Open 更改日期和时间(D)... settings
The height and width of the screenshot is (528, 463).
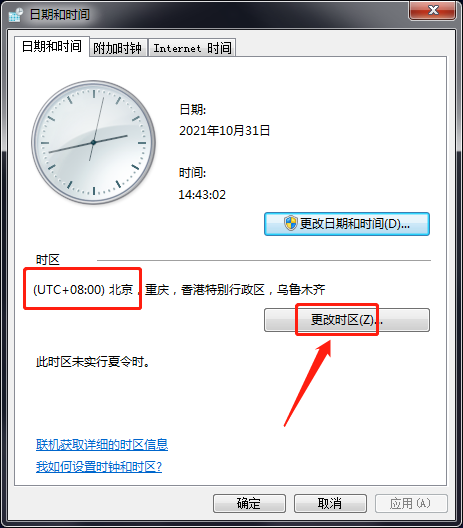tap(347, 224)
